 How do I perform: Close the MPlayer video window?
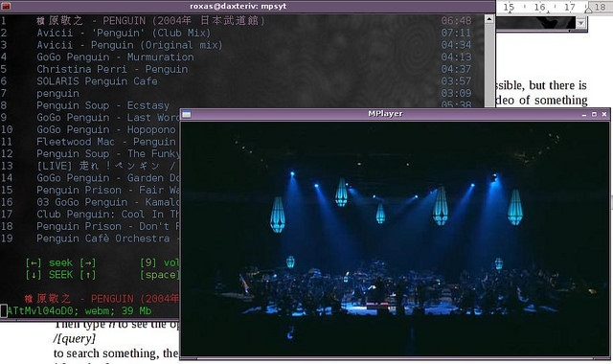click(x=604, y=114)
